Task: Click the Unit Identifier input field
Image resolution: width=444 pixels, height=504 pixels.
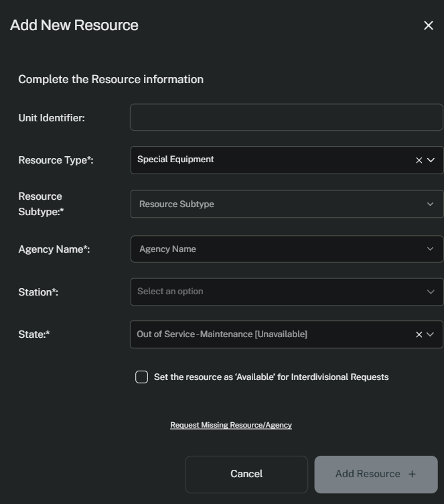Action: click(287, 117)
